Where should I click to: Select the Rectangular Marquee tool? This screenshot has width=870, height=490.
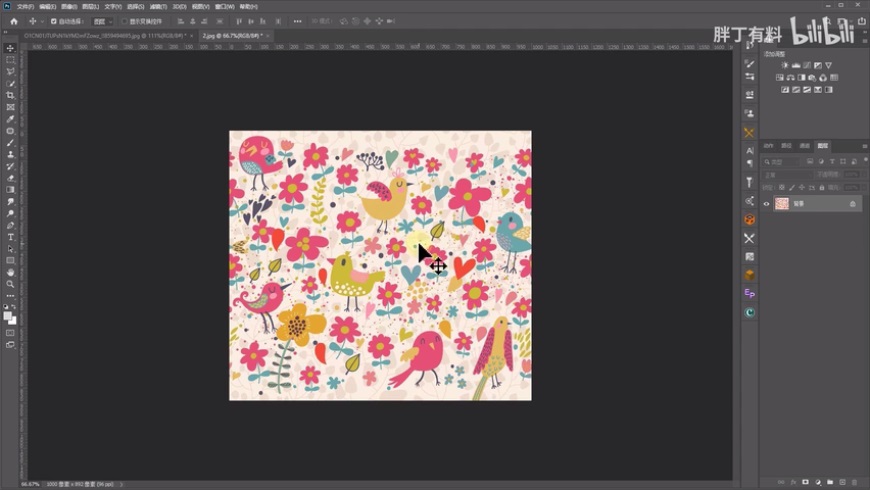(x=10, y=60)
